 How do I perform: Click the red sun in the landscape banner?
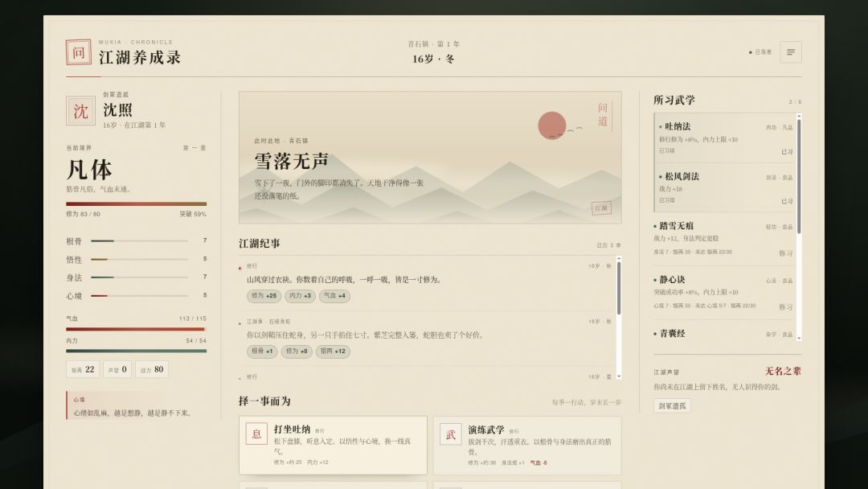552,125
